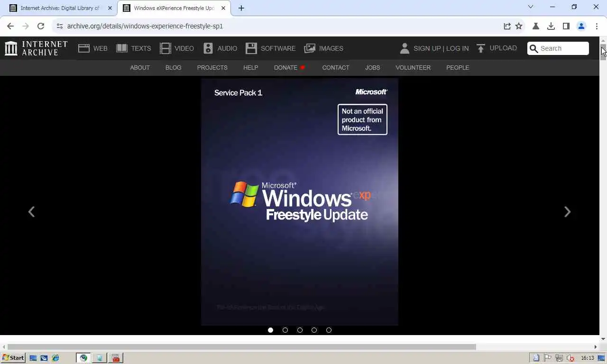Image resolution: width=607 pixels, height=364 pixels.
Task: Click the horizontal scrollbar thumb
Action: (242, 347)
